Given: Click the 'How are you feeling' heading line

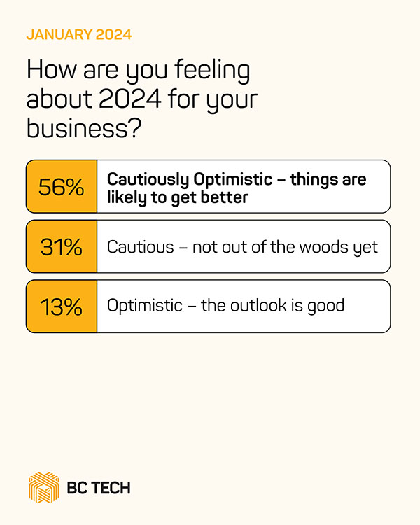Looking at the screenshot, I should point(139,71).
